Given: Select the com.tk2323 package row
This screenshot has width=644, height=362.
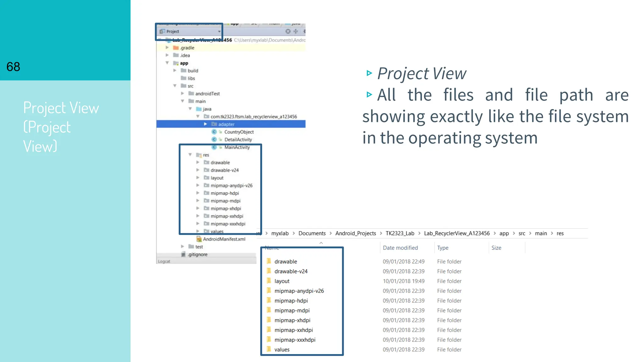Looking at the screenshot, I should pyautogui.click(x=253, y=117).
